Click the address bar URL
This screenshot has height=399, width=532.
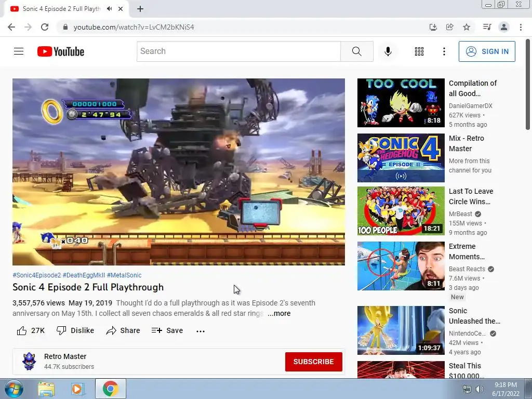pos(134,27)
